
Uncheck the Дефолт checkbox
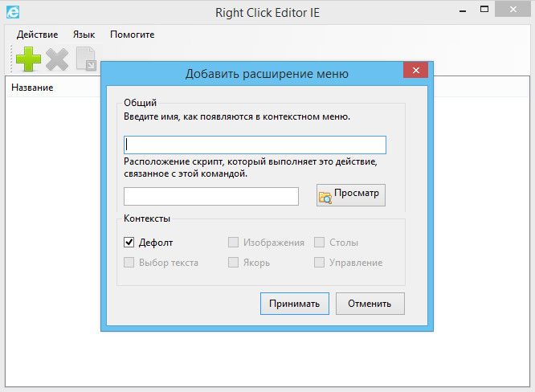pyautogui.click(x=129, y=242)
